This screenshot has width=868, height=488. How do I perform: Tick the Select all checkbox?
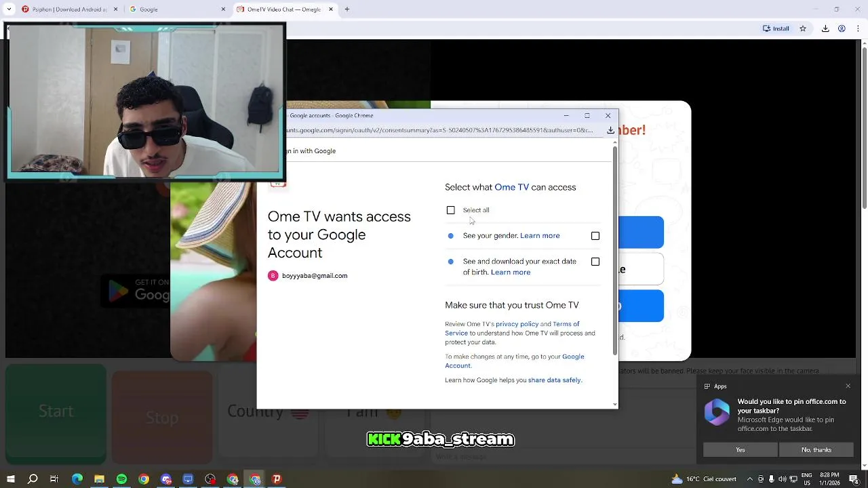click(x=451, y=210)
